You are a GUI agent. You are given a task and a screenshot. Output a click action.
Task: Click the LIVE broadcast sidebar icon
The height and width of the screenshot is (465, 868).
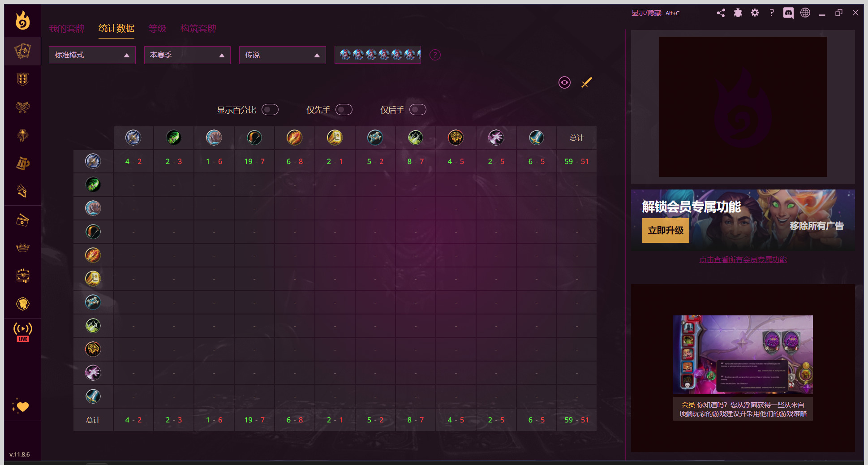[23, 332]
